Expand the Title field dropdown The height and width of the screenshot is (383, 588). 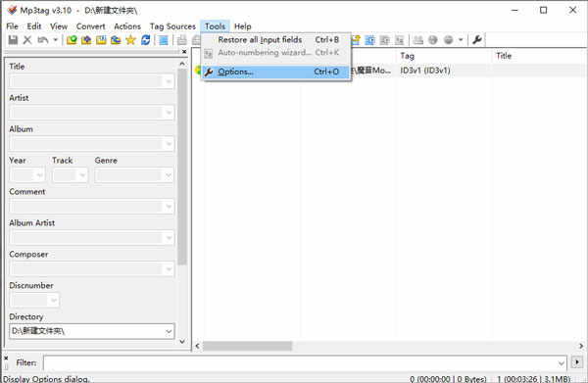click(169, 81)
